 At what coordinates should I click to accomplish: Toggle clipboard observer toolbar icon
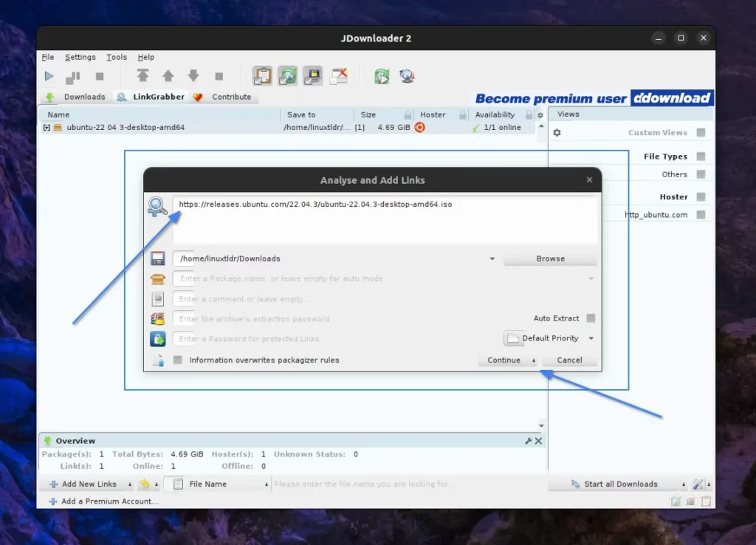tap(262, 76)
